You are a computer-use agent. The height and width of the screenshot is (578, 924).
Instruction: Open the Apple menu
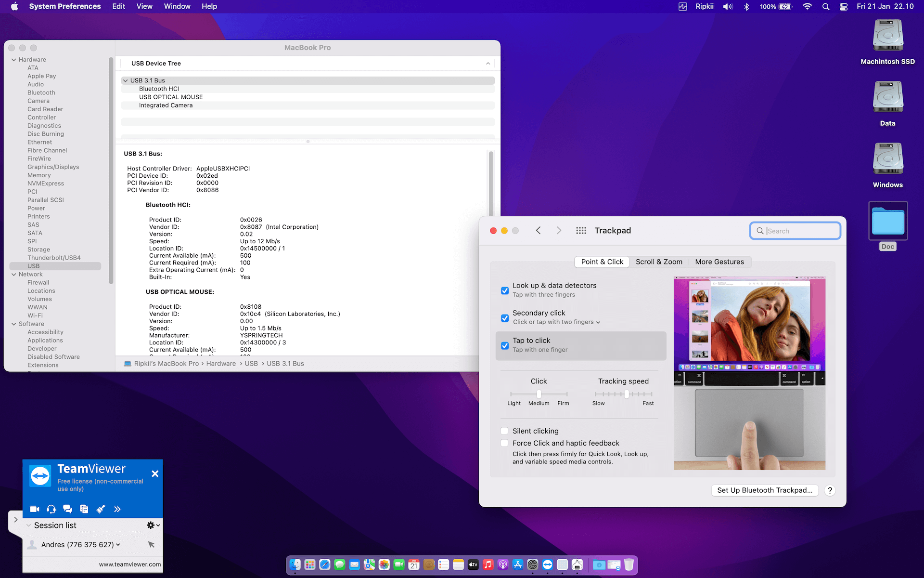click(x=14, y=6)
